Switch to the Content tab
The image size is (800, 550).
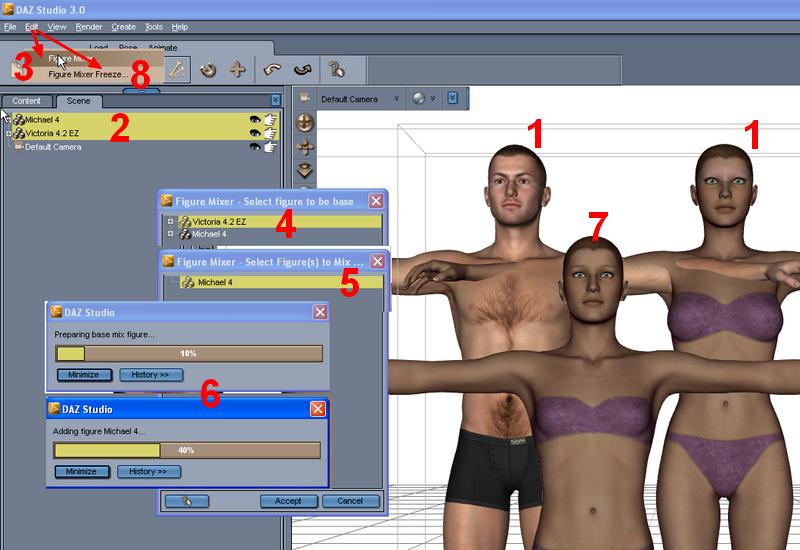[27, 101]
